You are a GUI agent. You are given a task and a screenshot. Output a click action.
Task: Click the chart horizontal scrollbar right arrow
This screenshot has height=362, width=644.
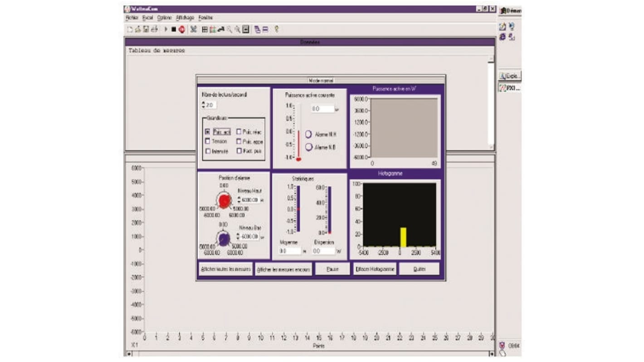click(492, 353)
